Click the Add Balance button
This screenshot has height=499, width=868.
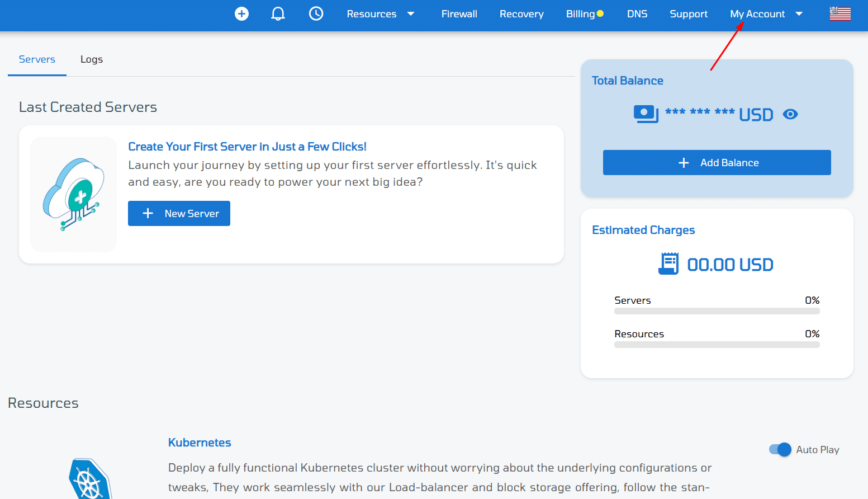pos(717,162)
